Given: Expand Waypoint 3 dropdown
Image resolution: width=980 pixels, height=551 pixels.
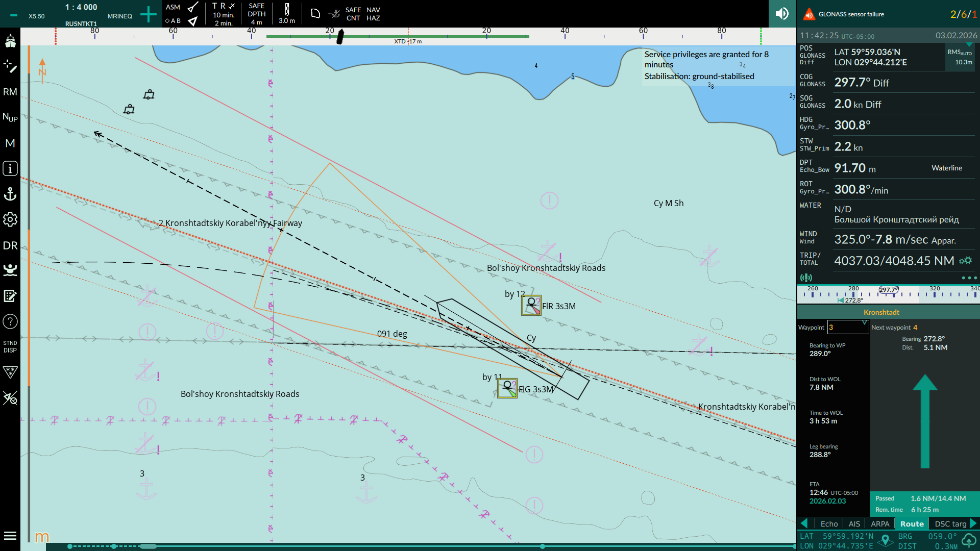Looking at the screenshot, I should pos(864,323).
